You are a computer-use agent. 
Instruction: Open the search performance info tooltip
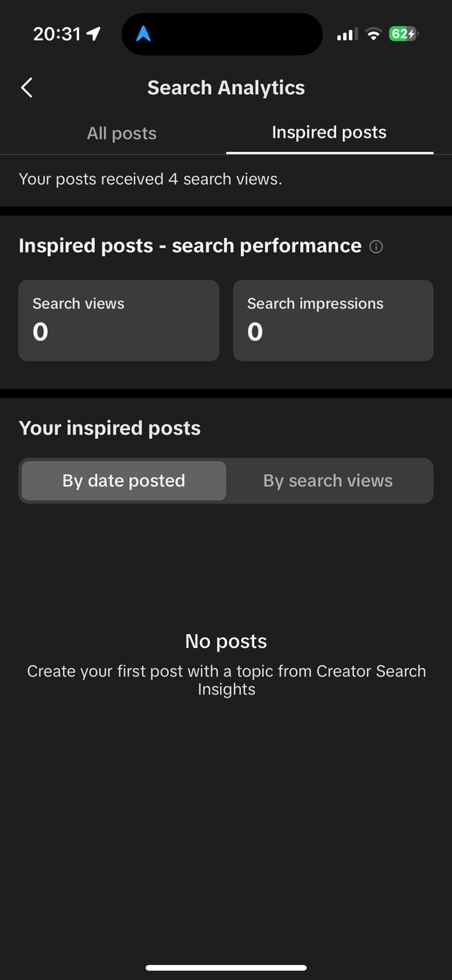pos(375,246)
